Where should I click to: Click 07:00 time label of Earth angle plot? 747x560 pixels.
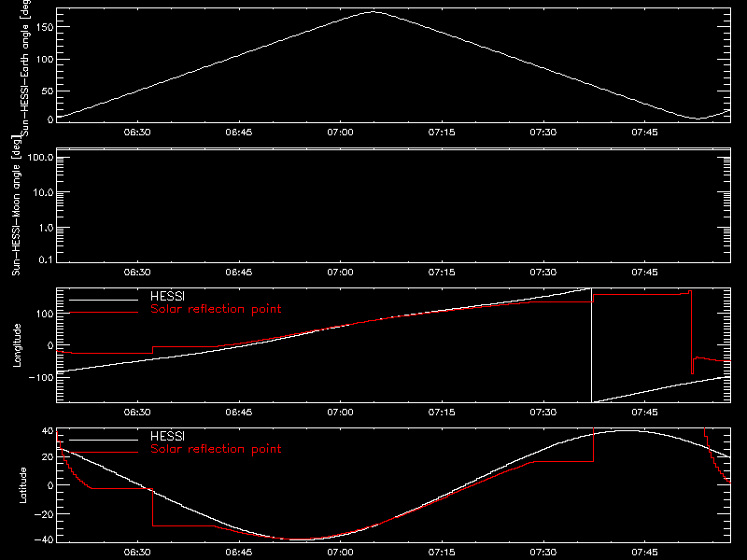click(x=340, y=133)
